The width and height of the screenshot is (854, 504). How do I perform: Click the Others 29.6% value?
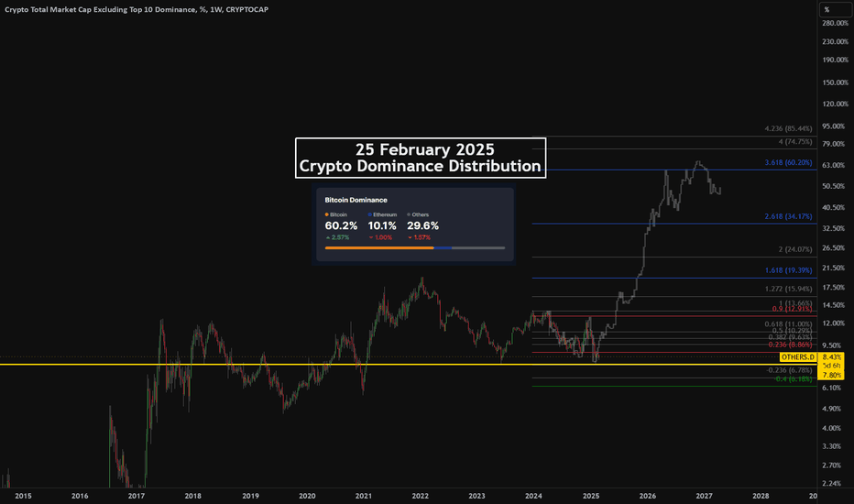pos(422,225)
